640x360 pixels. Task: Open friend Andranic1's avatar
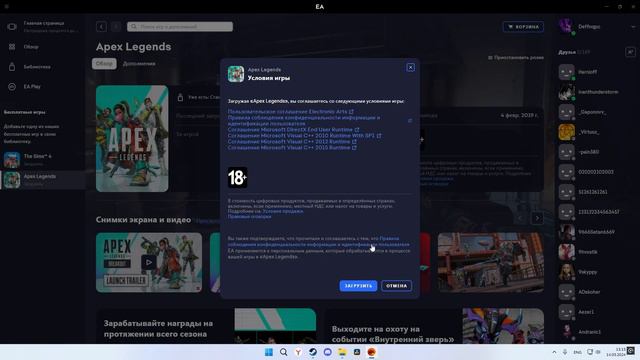tap(566, 332)
